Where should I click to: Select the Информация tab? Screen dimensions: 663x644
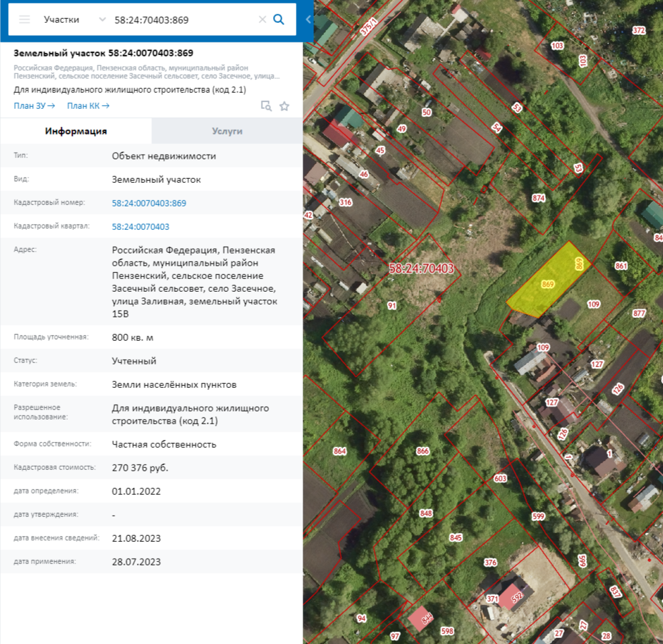coord(76,131)
